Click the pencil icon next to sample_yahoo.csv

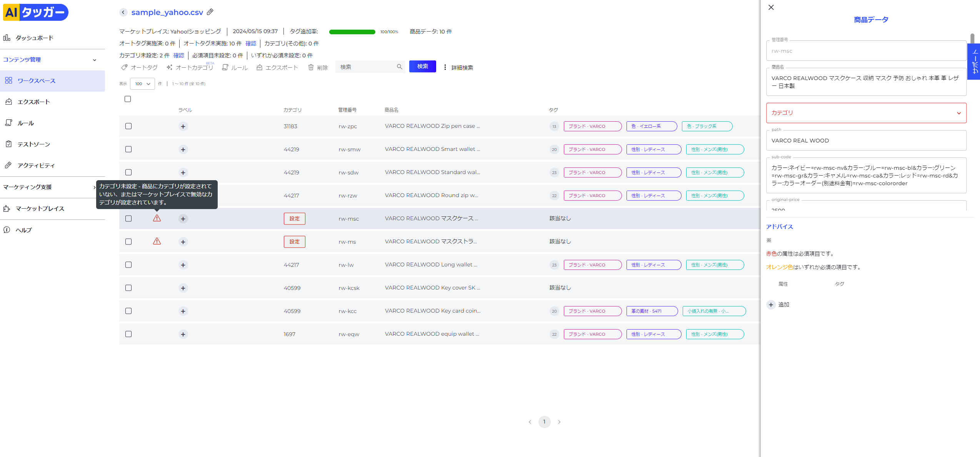210,12
